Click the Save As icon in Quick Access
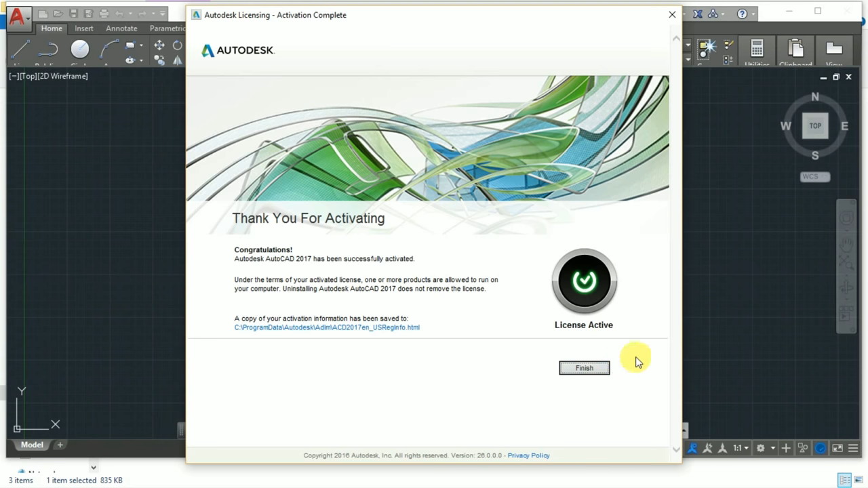Screen dimensions: 868x488 pyautogui.click(x=88, y=14)
